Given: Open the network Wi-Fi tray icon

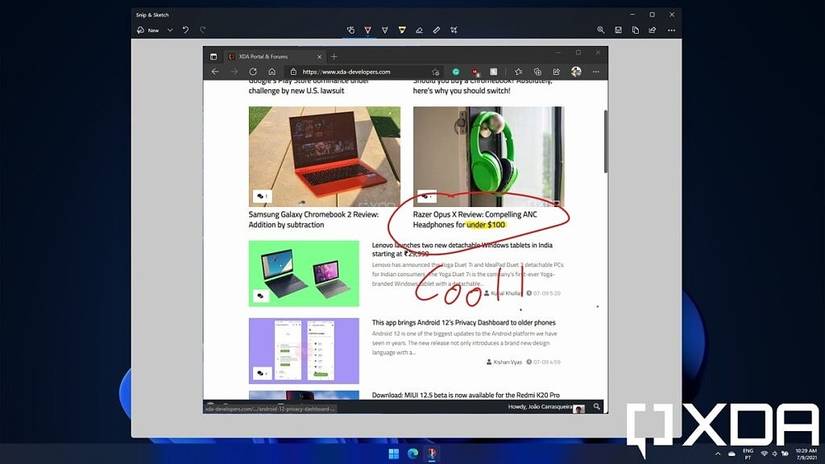Looking at the screenshot, I should [x=764, y=453].
